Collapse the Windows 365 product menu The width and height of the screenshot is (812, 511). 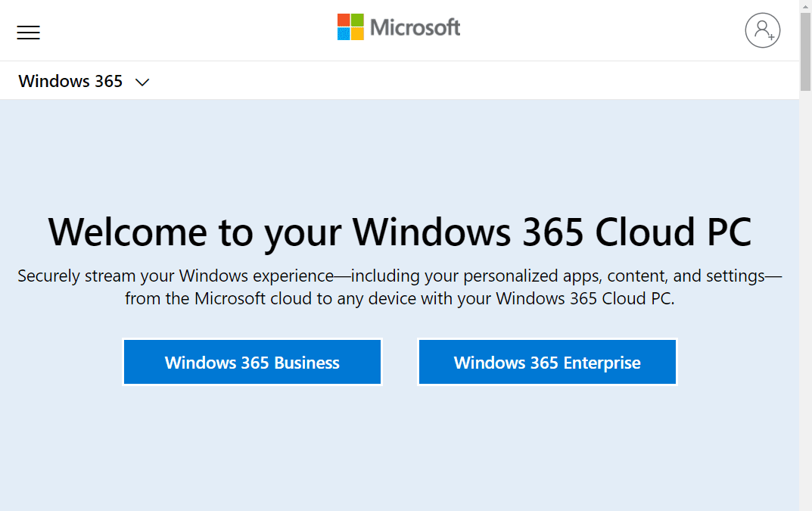[x=142, y=82]
